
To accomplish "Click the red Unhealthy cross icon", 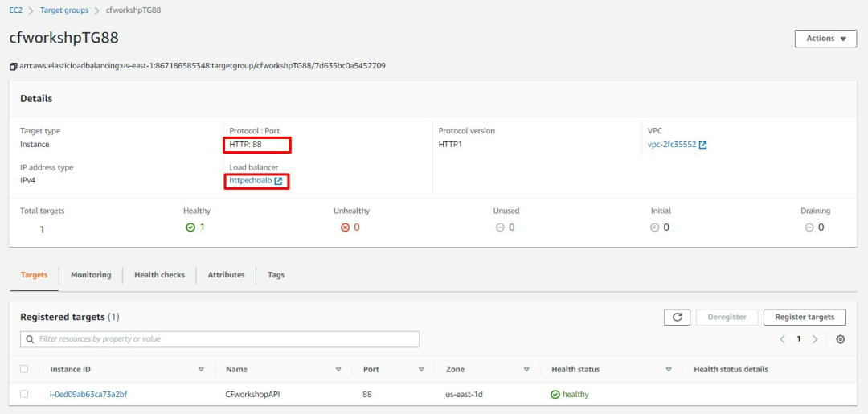I will 346,227.
